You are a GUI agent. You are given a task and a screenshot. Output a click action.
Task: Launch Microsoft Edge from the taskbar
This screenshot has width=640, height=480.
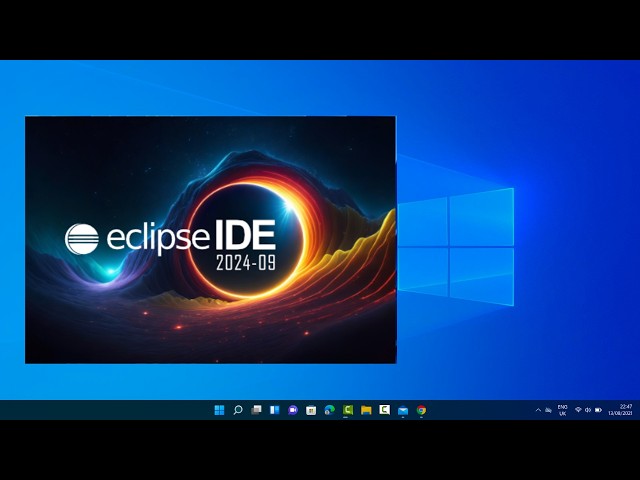point(329,410)
